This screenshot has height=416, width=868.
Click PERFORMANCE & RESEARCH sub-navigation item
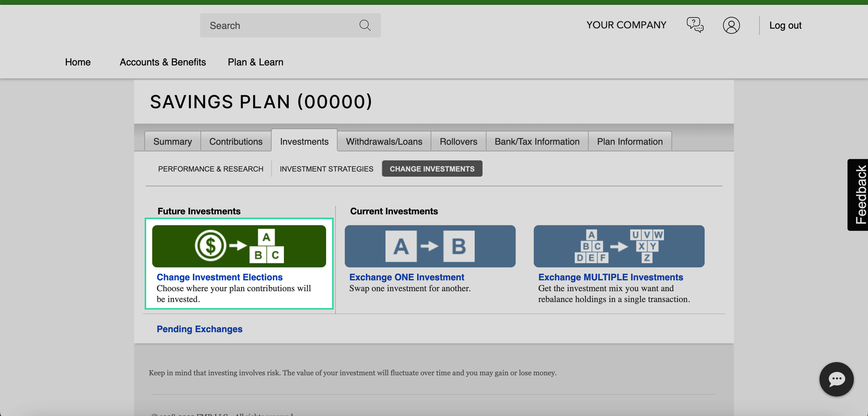pos(210,169)
